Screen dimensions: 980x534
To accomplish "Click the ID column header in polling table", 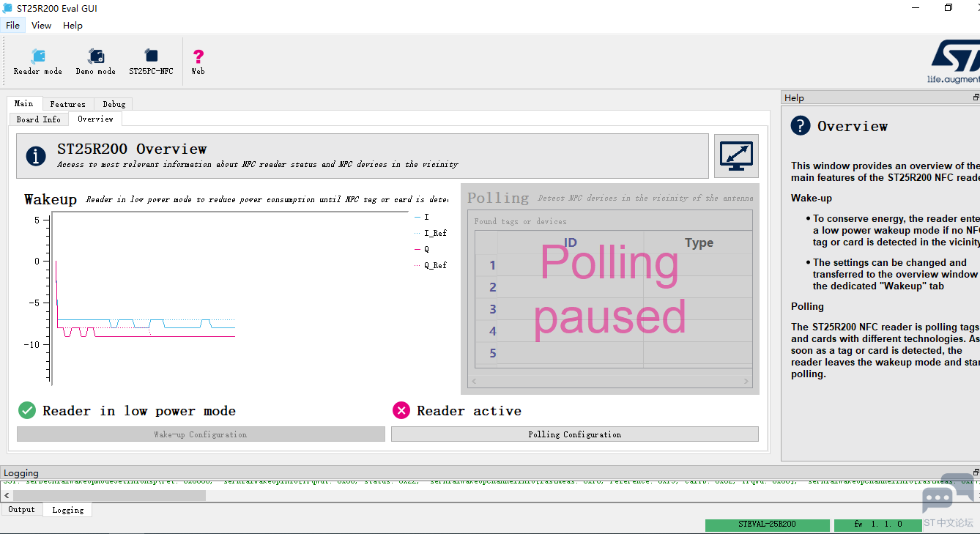I will [x=571, y=242].
